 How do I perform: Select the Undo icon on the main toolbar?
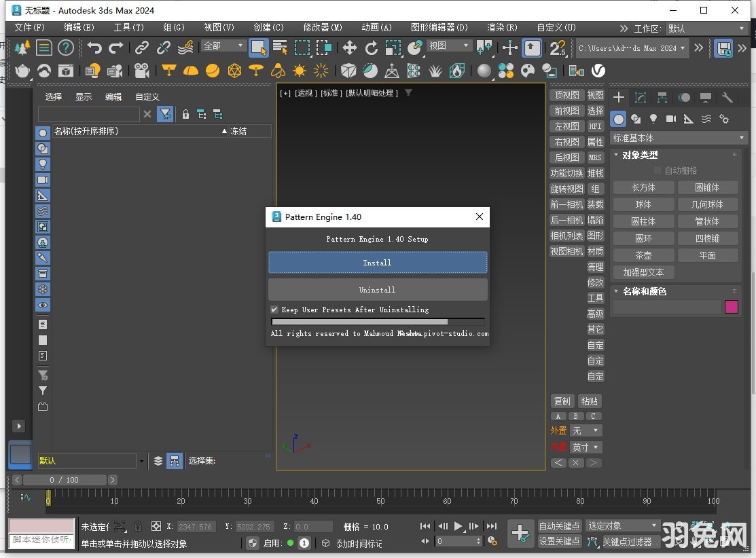coord(95,48)
